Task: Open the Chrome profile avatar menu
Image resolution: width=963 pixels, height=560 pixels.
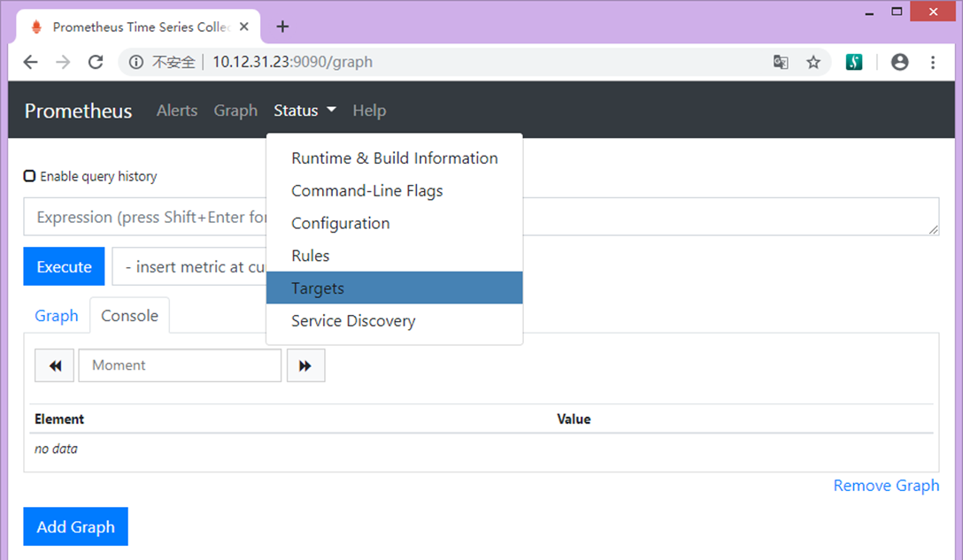Action: click(x=900, y=62)
